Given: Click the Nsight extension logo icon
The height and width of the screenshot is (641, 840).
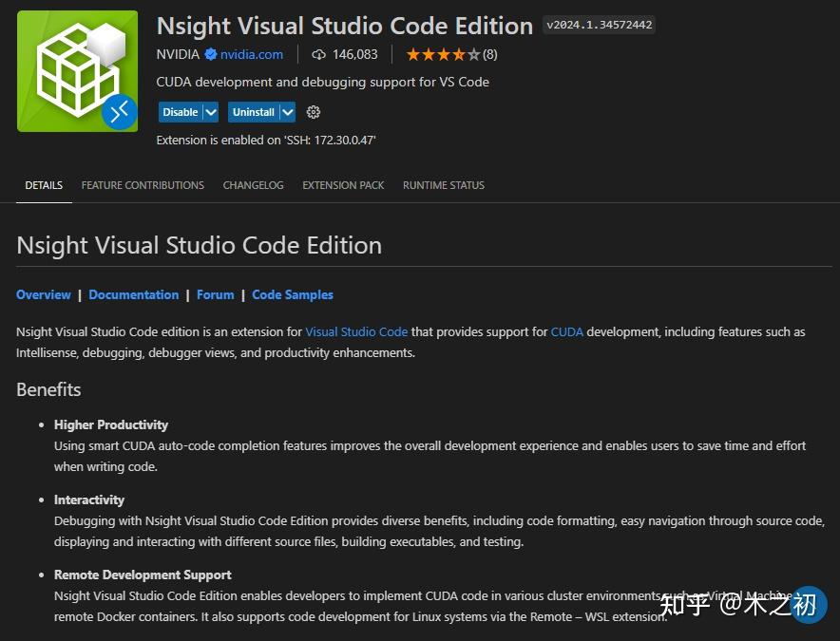Looking at the screenshot, I should click(x=76, y=71).
